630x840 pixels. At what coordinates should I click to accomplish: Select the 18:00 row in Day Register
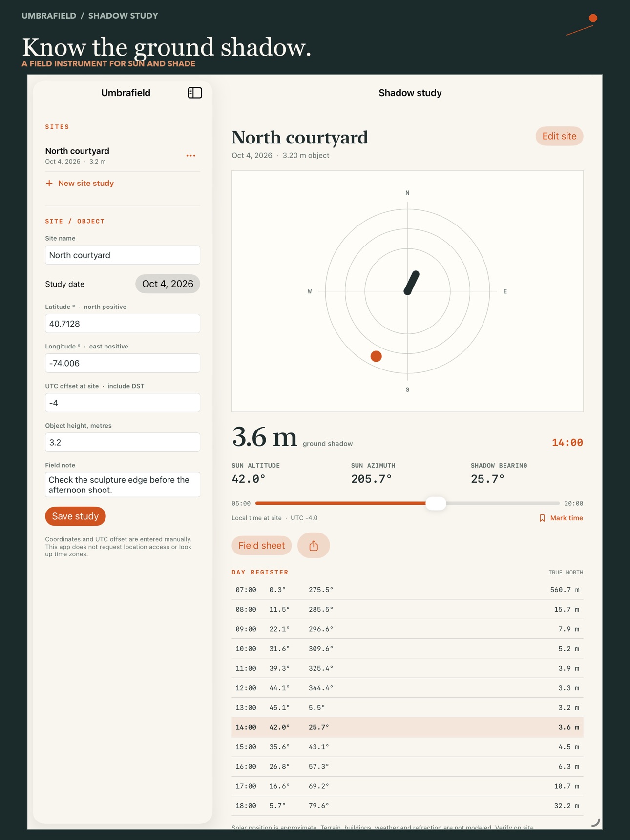pyautogui.click(x=407, y=806)
